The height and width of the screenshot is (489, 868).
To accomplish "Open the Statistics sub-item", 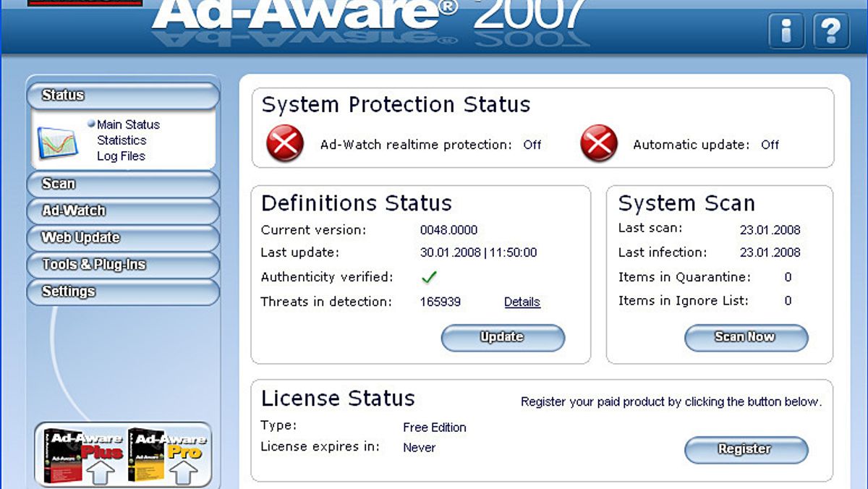I will (x=122, y=140).
